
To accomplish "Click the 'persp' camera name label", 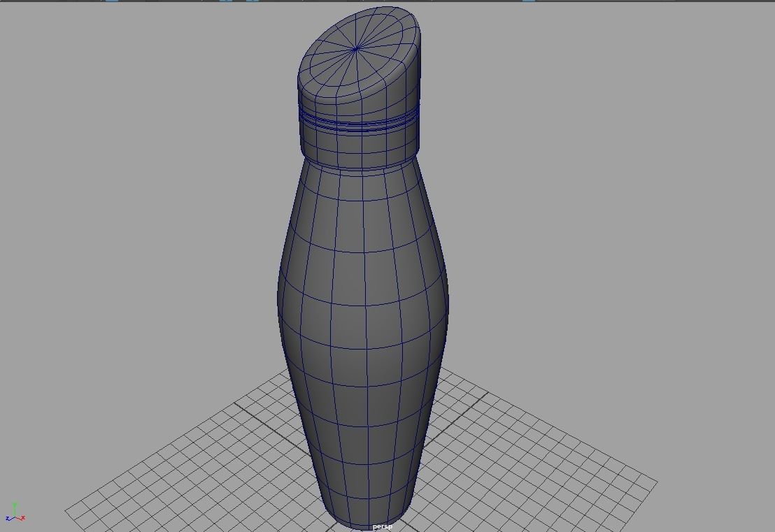I will (382, 526).
